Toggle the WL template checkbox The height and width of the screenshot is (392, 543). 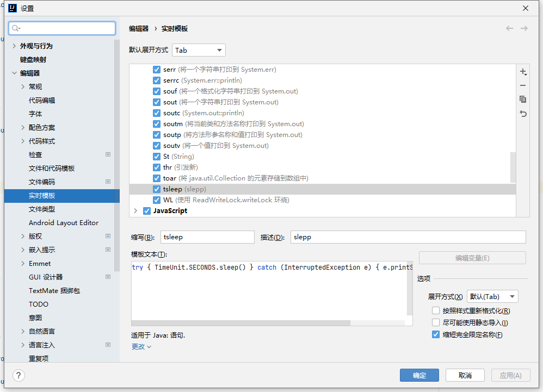[x=157, y=200]
